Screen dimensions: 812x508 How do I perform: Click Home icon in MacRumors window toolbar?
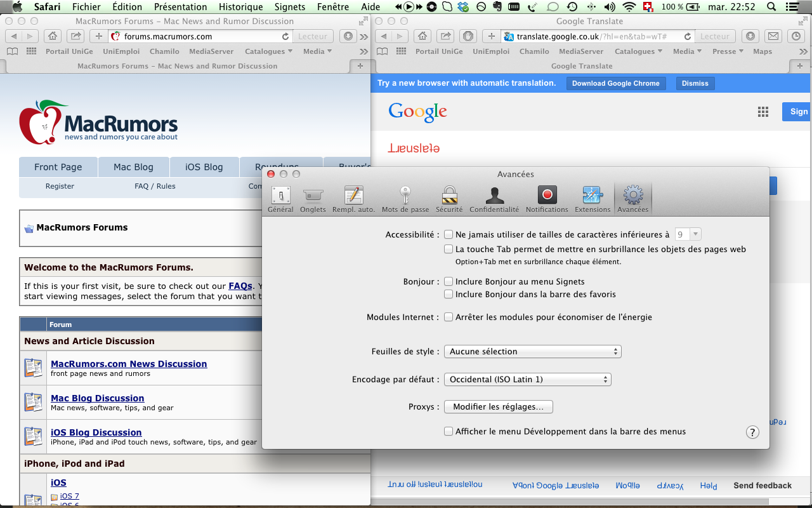point(54,36)
